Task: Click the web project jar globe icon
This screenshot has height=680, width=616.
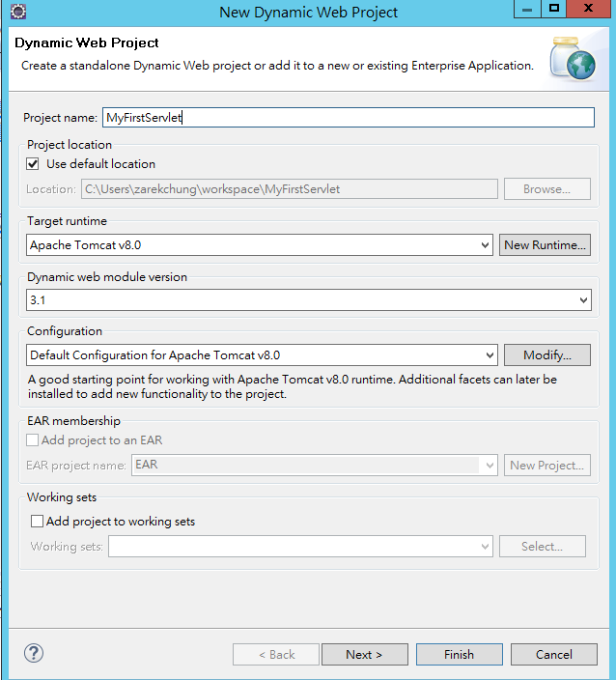Action: coord(574,59)
